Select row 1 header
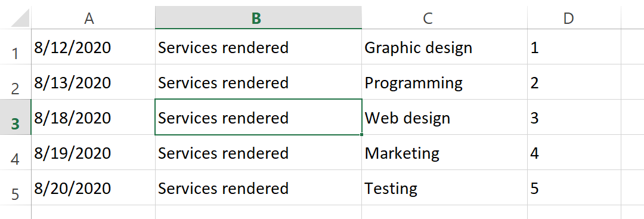Image resolution: width=644 pixels, height=219 pixels. (15, 47)
